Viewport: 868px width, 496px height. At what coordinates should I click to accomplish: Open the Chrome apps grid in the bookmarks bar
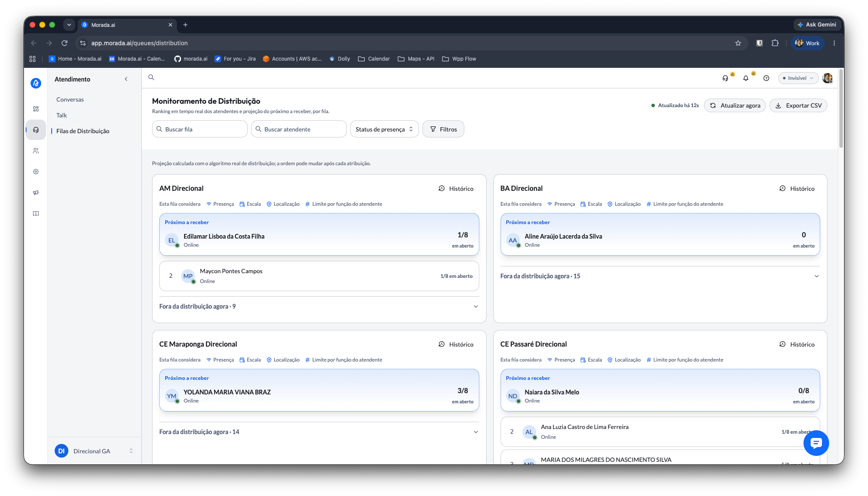[32, 59]
